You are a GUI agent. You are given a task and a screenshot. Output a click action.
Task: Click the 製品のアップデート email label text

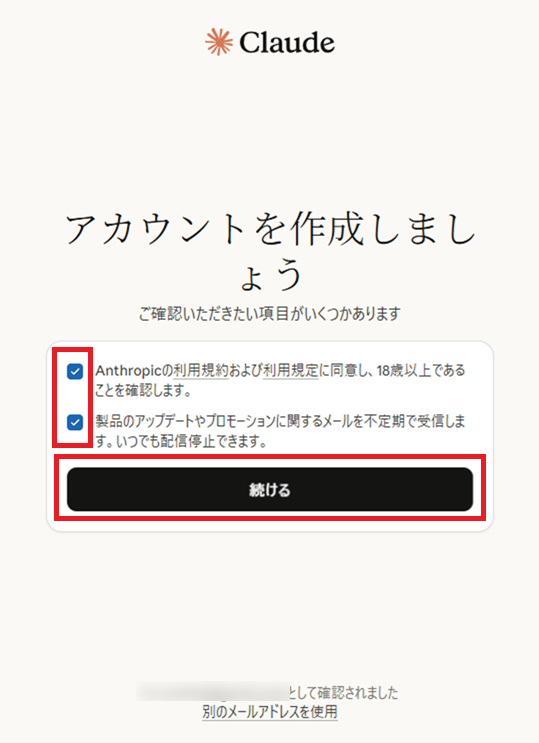pos(280,421)
